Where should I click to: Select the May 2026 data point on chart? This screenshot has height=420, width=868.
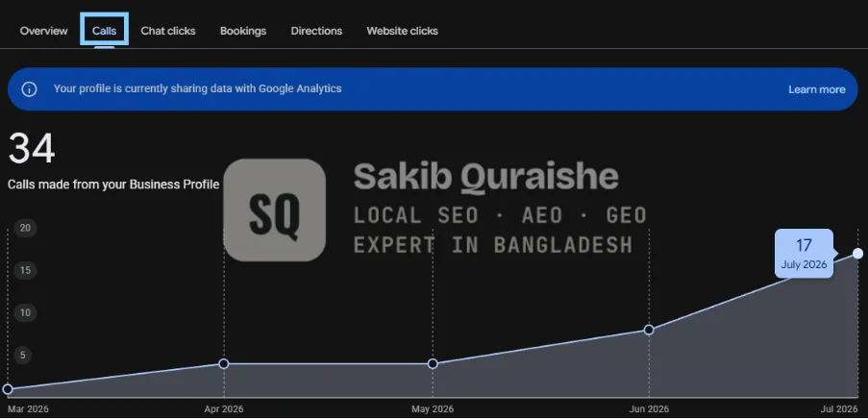pyautogui.click(x=433, y=363)
